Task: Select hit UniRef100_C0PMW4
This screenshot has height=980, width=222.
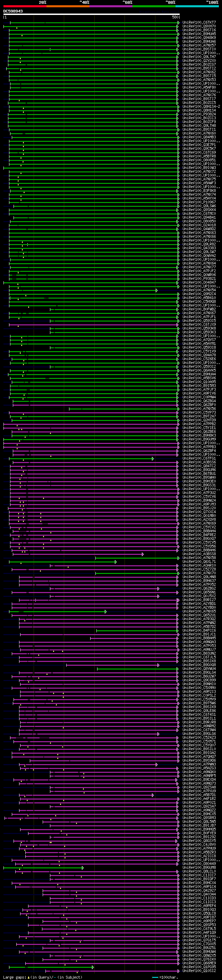Action: click(x=199, y=398)
